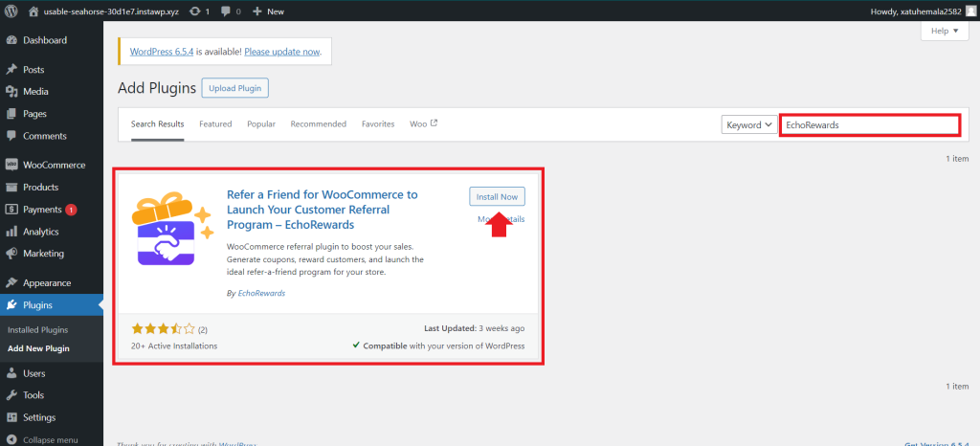
Task: Click the Media icon in the sidebar
Action: (x=11, y=91)
